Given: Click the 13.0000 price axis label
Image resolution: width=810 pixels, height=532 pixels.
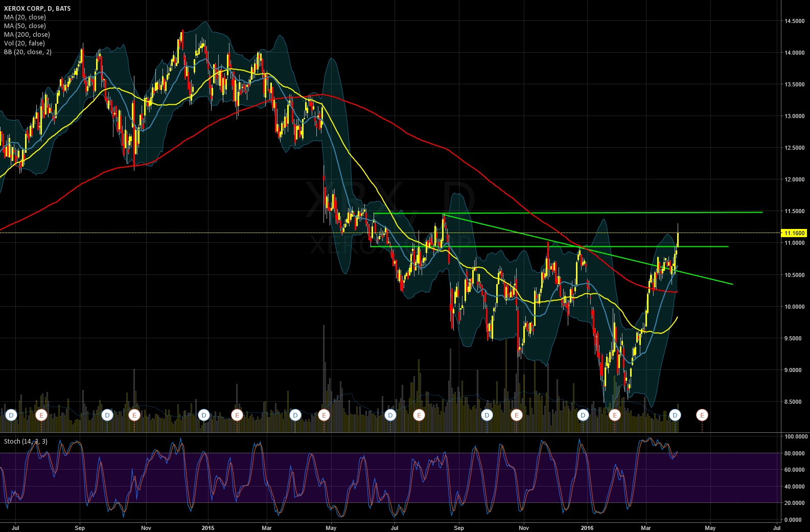Looking at the screenshot, I should (795, 116).
